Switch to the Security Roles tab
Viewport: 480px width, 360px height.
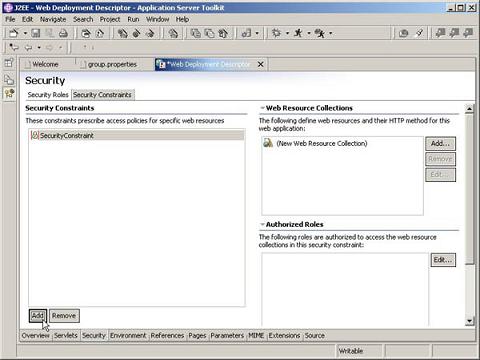[48, 95]
